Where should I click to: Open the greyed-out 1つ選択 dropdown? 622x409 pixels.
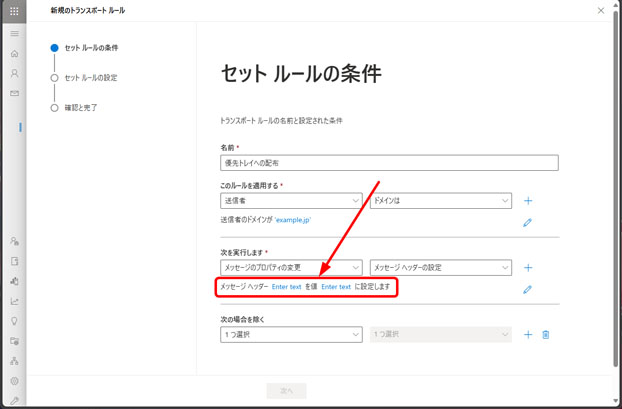pos(441,334)
